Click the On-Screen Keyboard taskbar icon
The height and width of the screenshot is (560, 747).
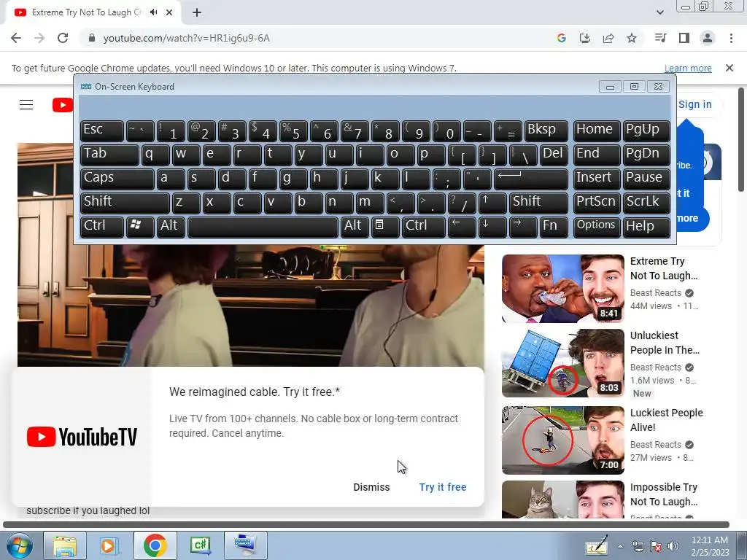(245, 545)
